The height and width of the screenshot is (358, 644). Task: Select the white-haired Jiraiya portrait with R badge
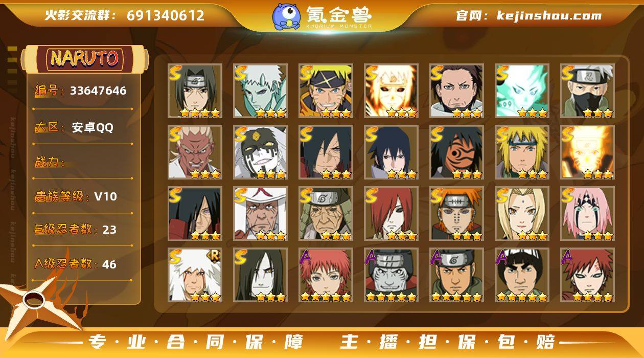[195, 275]
